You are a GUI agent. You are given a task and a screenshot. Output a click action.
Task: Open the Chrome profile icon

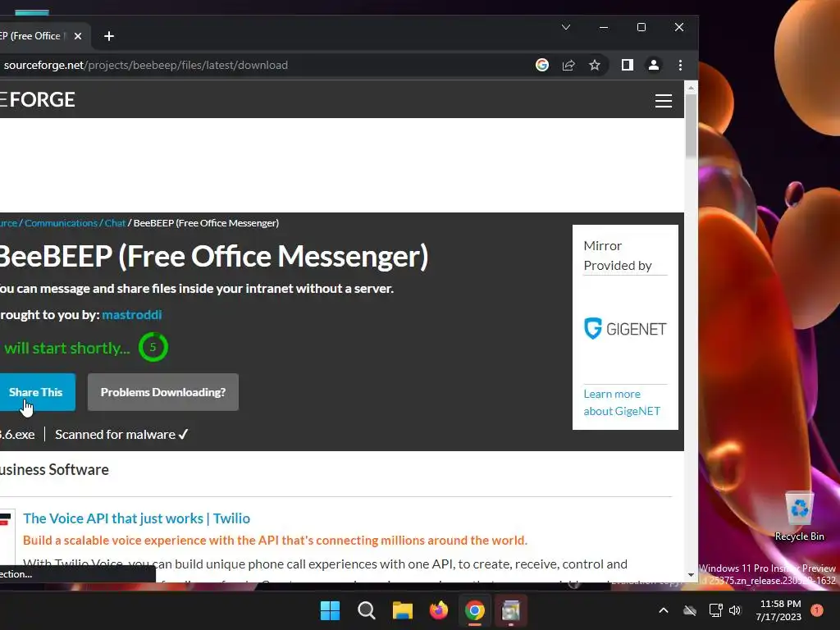pyautogui.click(x=654, y=65)
